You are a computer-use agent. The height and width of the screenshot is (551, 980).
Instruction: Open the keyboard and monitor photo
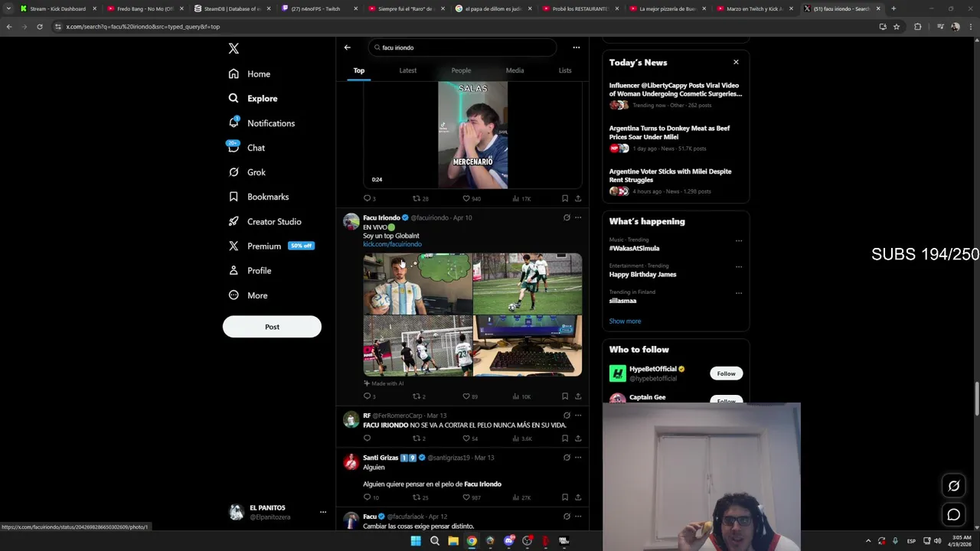point(528,346)
